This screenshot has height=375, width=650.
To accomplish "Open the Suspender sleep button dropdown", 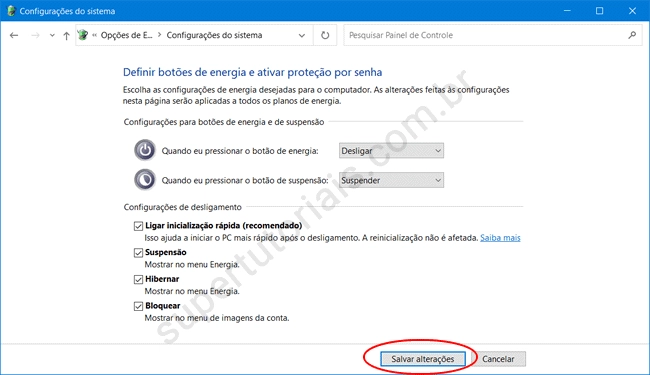I will pyautogui.click(x=391, y=180).
